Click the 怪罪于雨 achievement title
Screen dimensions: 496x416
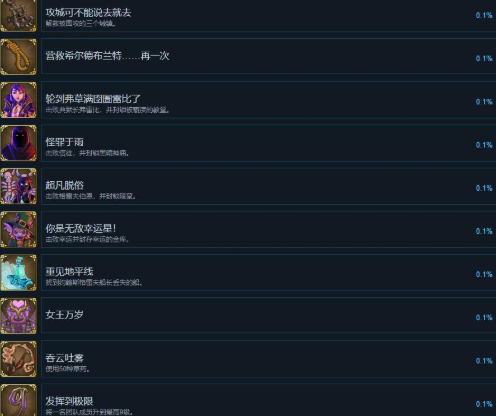pyautogui.click(x=65, y=142)
